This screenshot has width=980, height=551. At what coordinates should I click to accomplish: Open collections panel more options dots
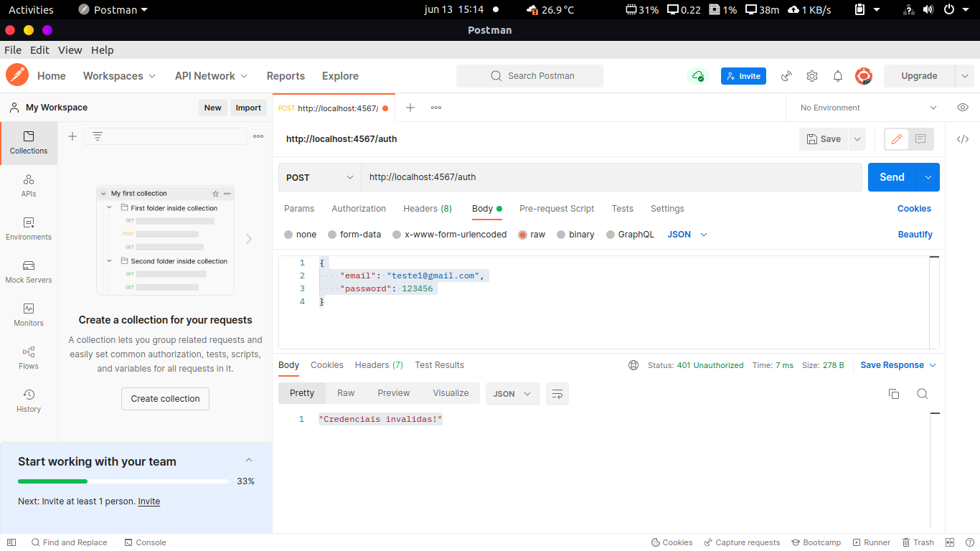click(x=258, y=136)
